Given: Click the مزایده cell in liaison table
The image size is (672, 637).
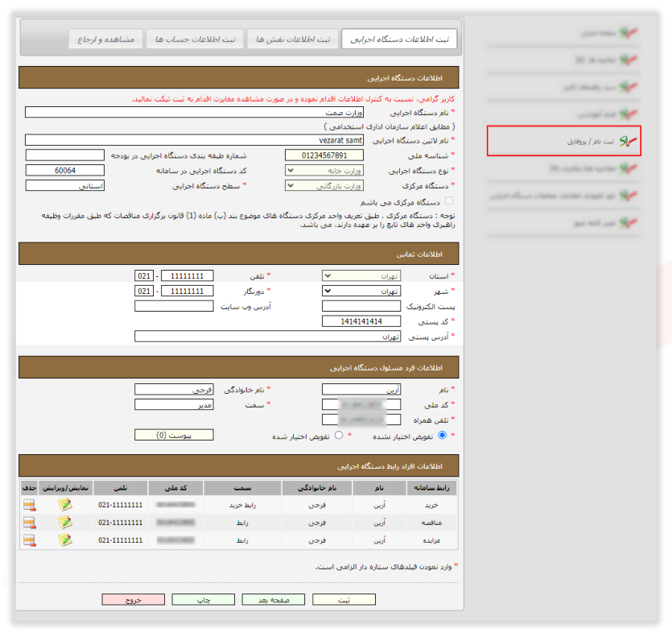Looking at the screenshot, I should pos(431,540).
